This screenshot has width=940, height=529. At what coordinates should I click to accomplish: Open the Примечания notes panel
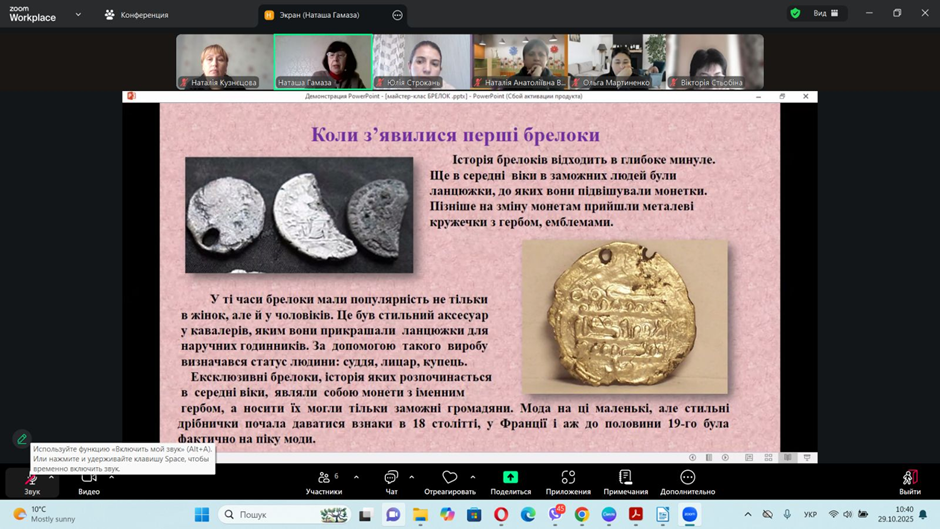625,482
